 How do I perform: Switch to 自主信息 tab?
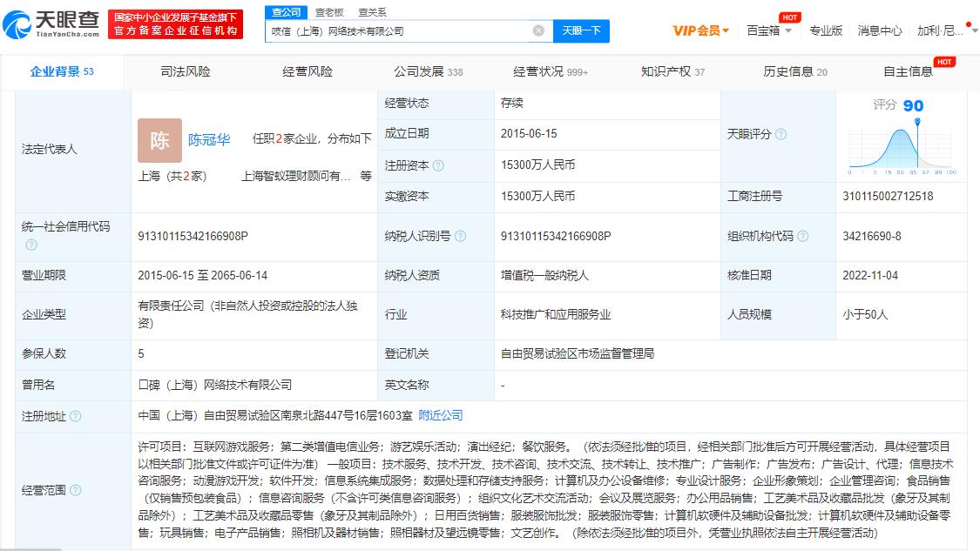coord(908,72)
